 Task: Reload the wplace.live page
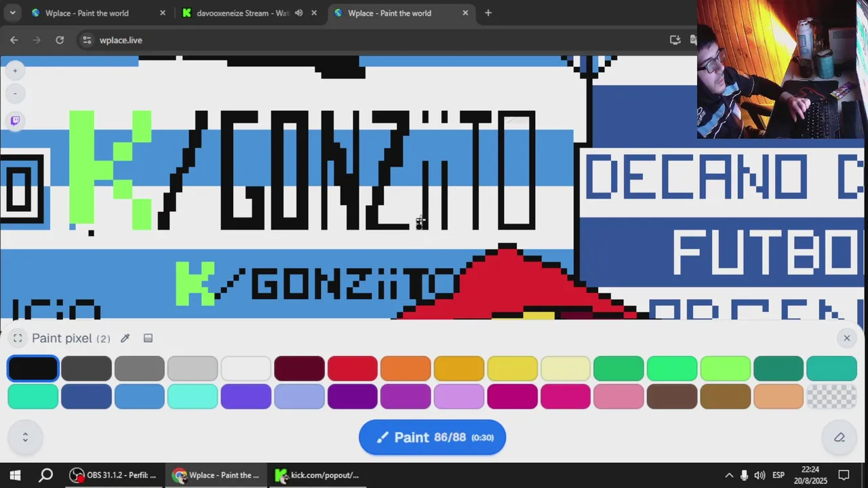tap(60, 40)
